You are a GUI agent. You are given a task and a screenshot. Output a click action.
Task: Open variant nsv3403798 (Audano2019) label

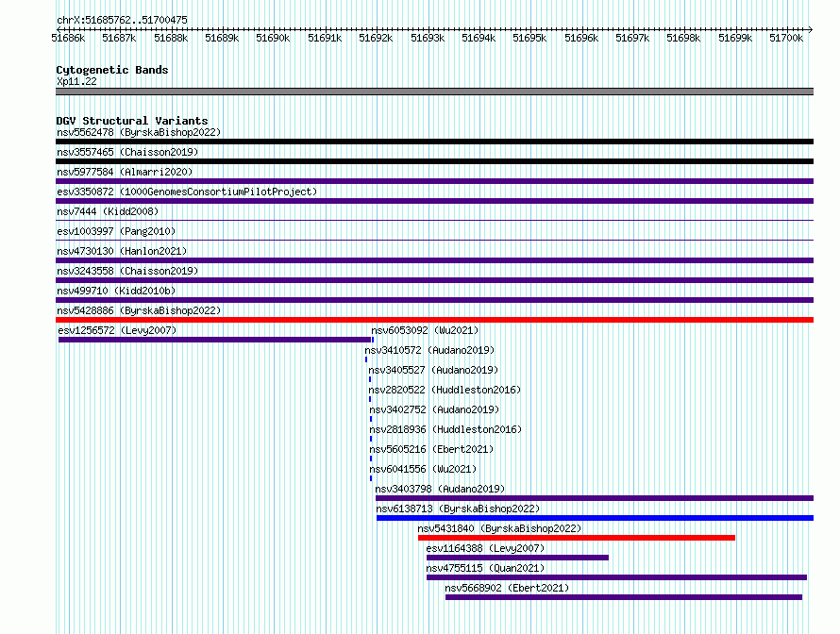tap(441, 489)
